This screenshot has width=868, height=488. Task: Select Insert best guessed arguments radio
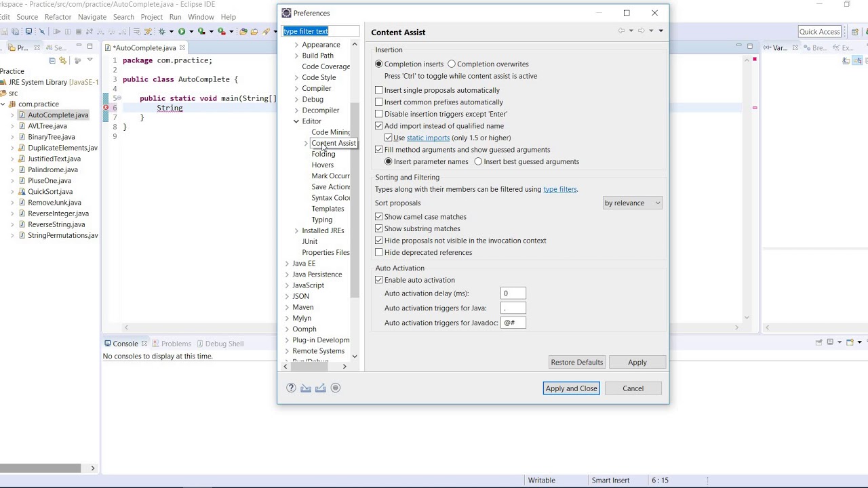479,161
